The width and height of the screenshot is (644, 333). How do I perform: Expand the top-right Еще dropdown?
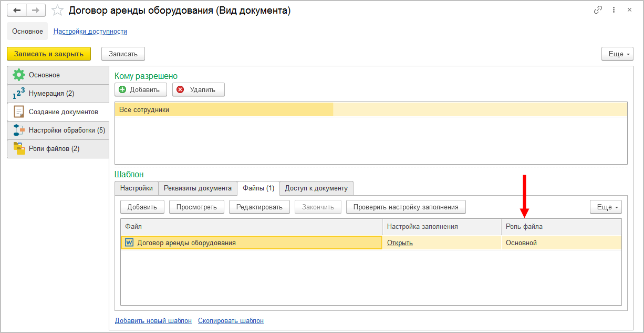(x=617, y=54)
